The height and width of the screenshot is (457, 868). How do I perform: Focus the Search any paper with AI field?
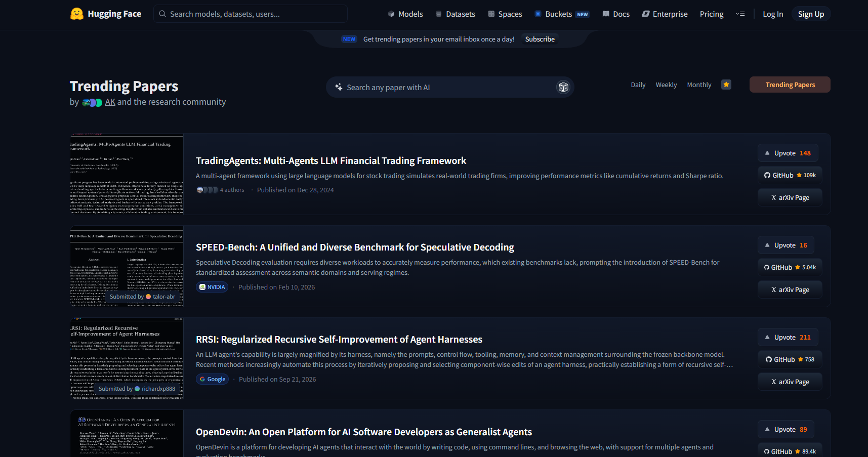[x=450, y=87]
